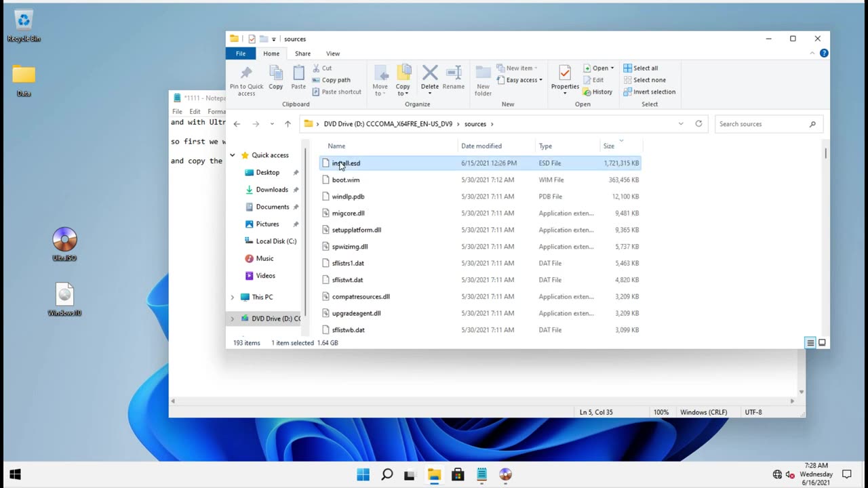Image resolution: width=868 pixels, height=488 pixels.
Task: Open Downloads in Quick access
Action: tap(272, 190)
